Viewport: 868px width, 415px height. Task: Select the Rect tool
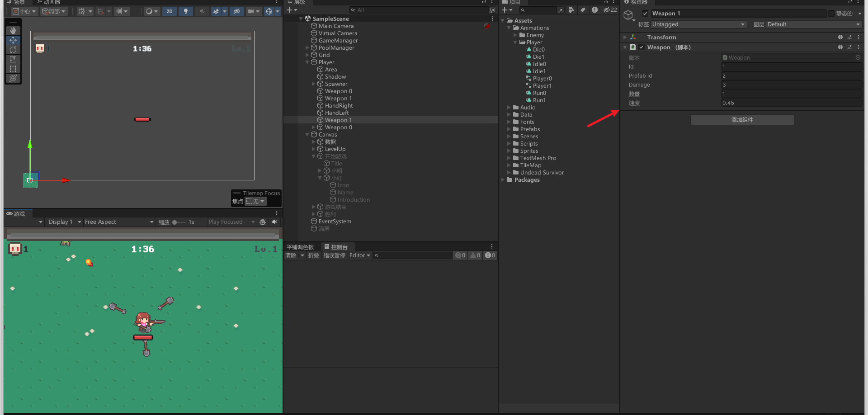13,69
